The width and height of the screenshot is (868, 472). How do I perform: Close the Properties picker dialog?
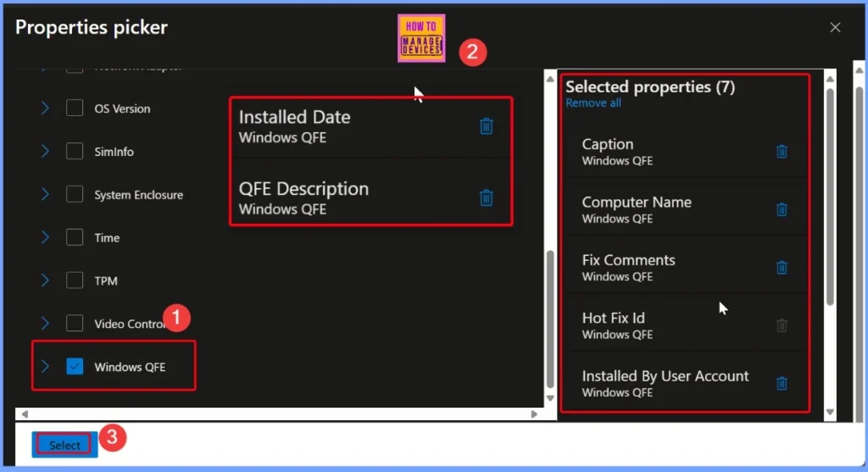point(835,27)
